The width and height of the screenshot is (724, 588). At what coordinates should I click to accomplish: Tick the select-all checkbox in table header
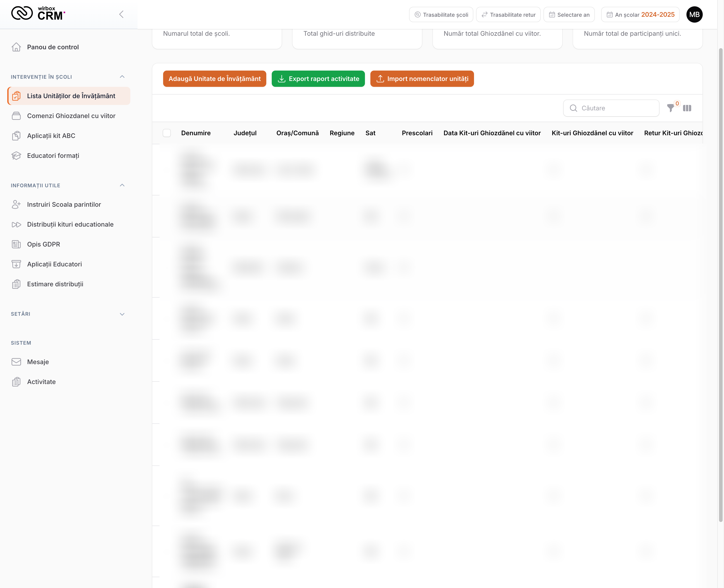pos(167,133)
